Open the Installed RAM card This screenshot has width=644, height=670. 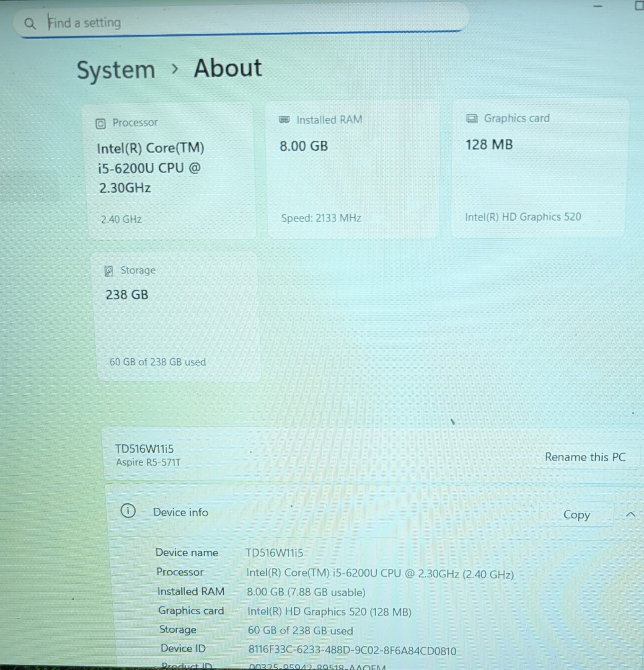[x=353, y=169]
